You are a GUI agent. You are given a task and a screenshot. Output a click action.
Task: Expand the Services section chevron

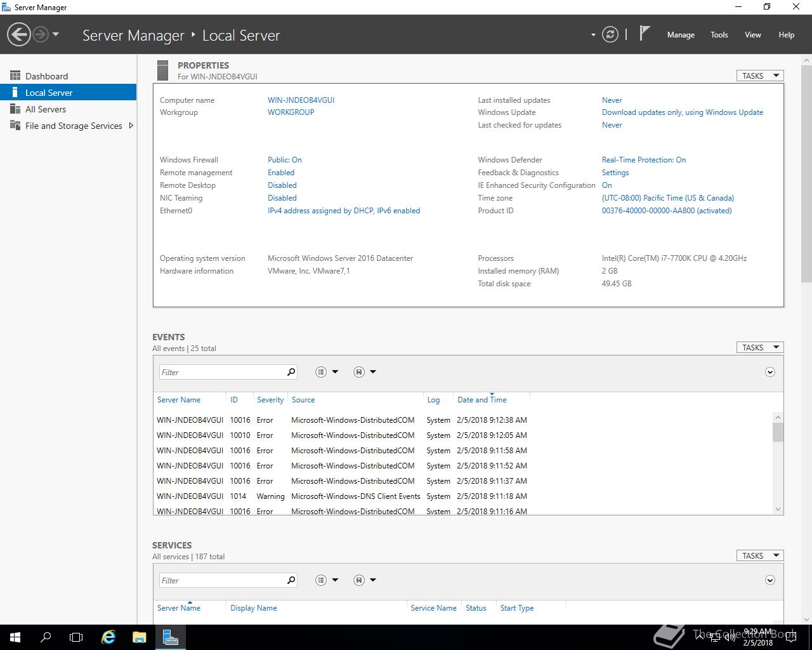pos(770,580)
